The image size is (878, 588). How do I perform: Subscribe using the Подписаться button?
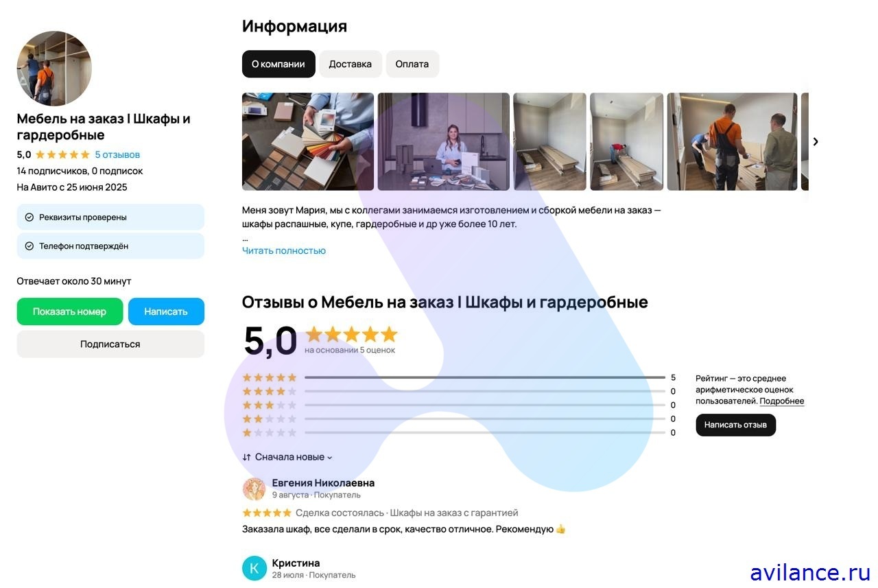click(x=110, y=344)
